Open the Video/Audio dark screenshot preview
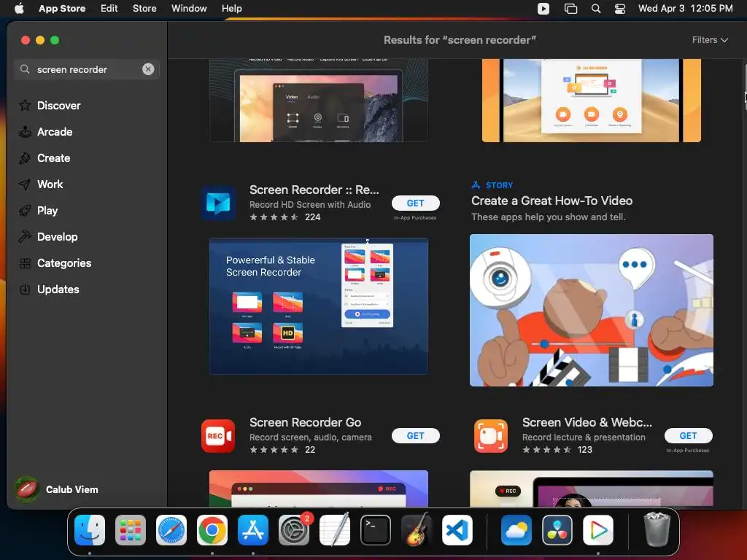Screen dimensions: 747x560 point(319,101)
